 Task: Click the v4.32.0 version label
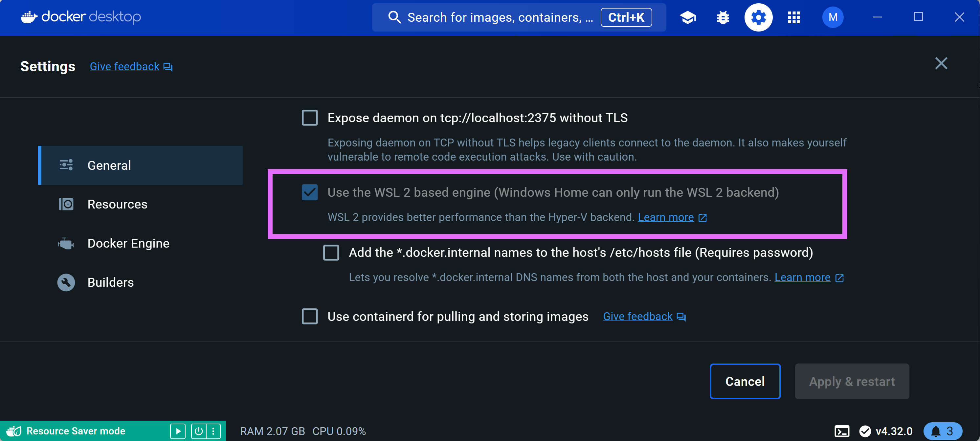tap(894, 431)
